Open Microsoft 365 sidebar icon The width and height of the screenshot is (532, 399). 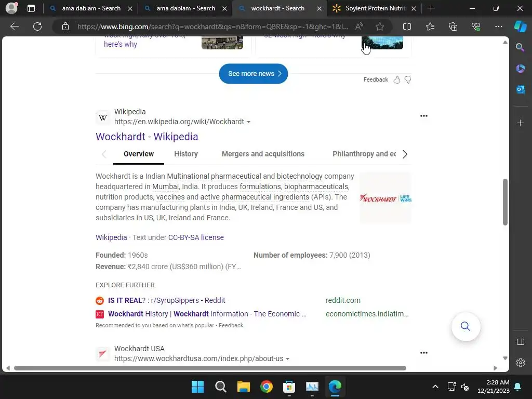(x=520, y=69)
